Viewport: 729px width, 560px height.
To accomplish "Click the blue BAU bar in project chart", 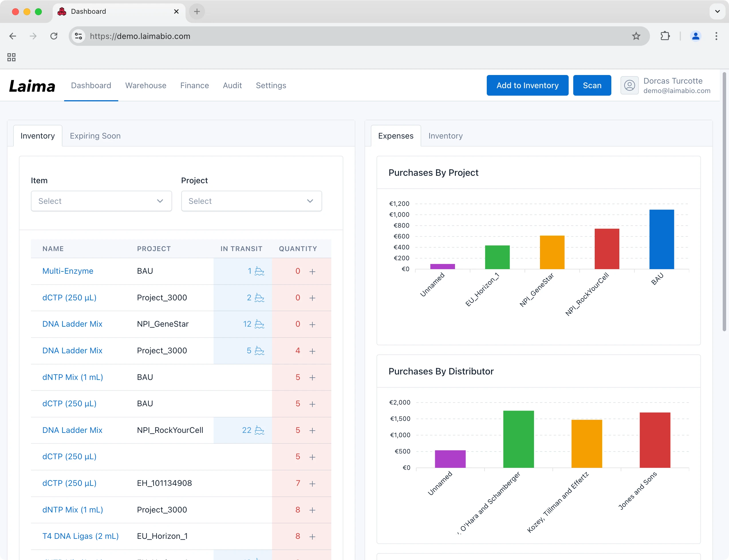I will 661,239.
